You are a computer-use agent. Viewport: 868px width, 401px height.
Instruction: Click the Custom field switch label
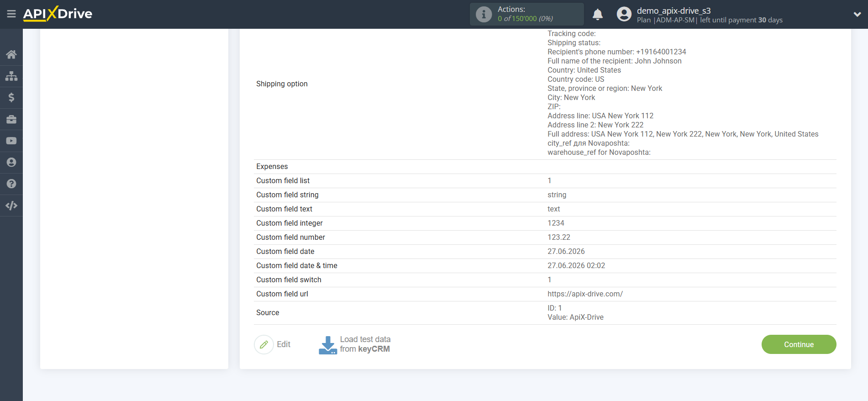[289, 280]
